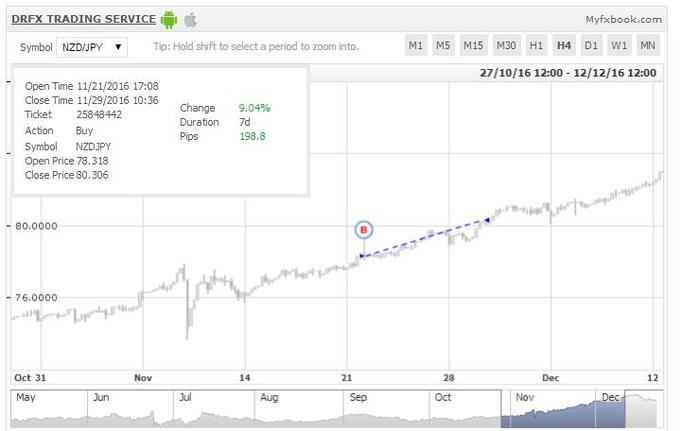
Task: Switch to the H1 timeframe
Action: pyautogui.click(x=536, y=46)
